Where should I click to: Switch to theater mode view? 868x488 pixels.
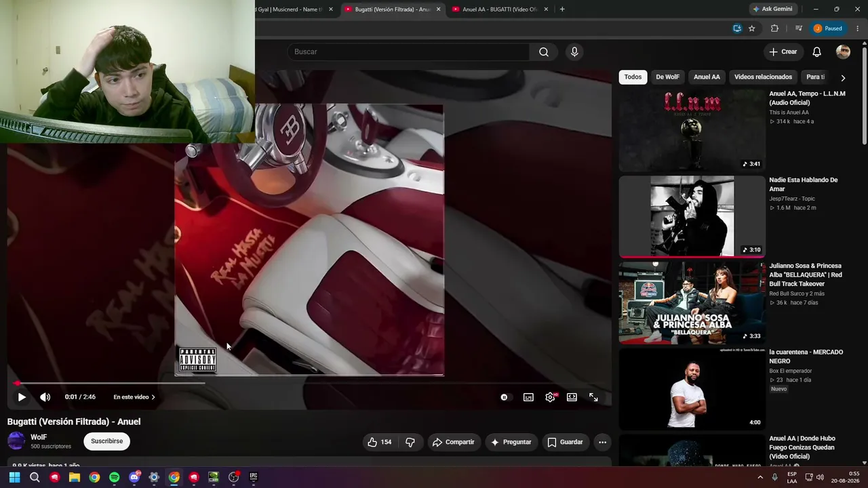coord(572,397)
